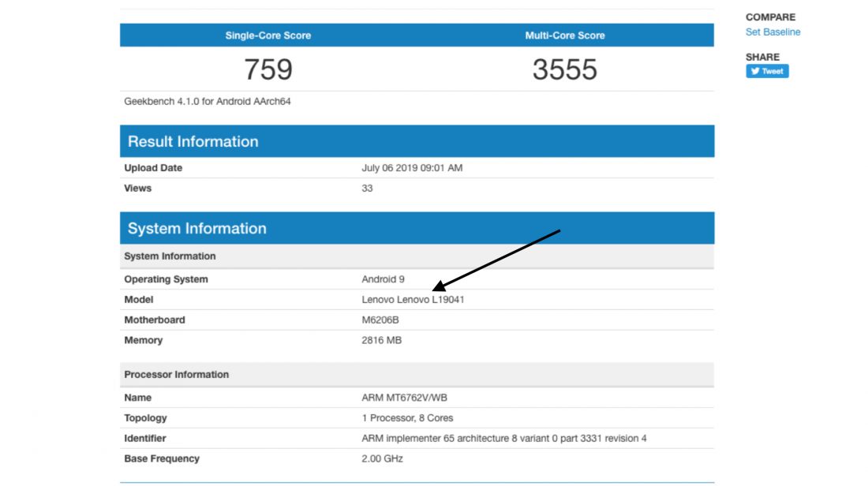Click the Views count value 33

(367, 189)
